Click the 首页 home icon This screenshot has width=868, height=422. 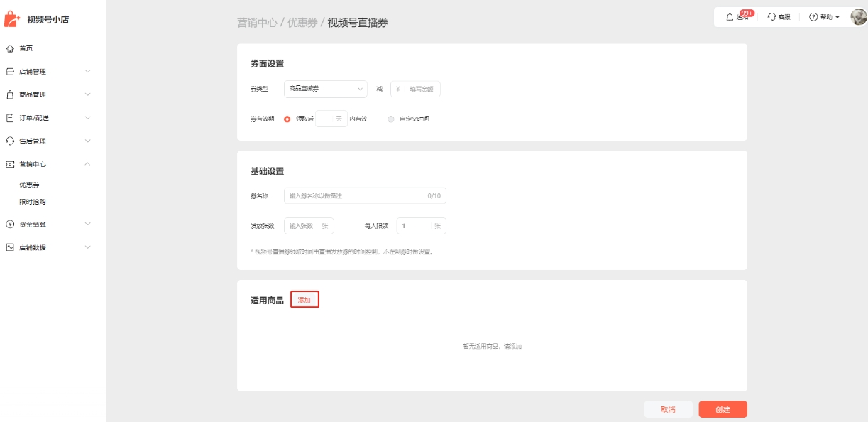point(10,48)
